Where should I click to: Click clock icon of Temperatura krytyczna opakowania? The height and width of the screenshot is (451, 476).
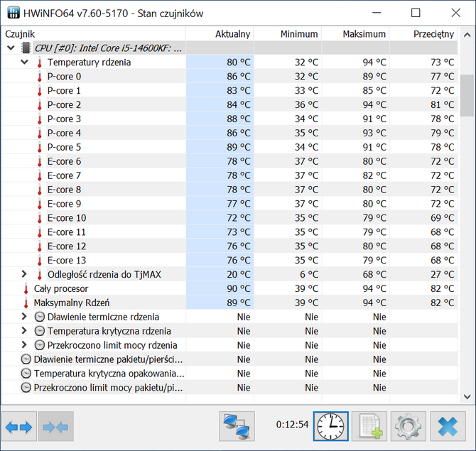click(x=26, y=374)
